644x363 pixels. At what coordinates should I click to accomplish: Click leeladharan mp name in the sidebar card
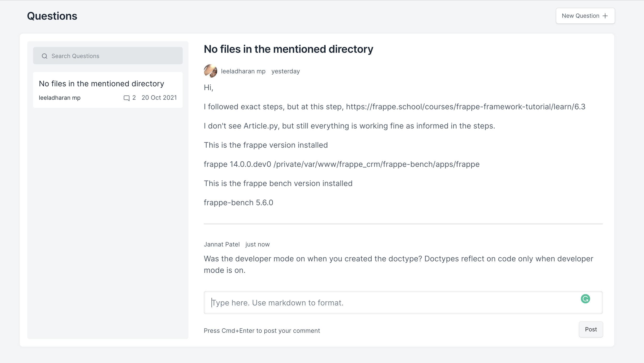[x=59, y=98]
